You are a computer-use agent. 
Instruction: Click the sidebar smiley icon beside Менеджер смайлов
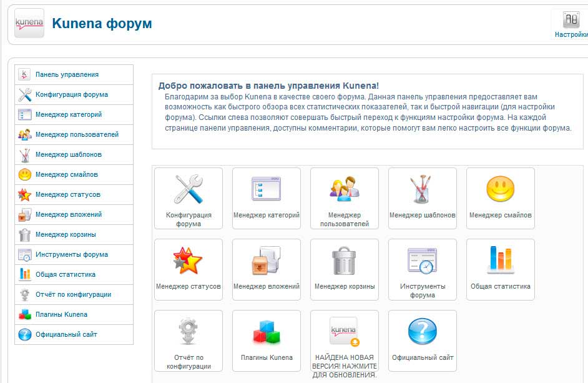(25, 174)
